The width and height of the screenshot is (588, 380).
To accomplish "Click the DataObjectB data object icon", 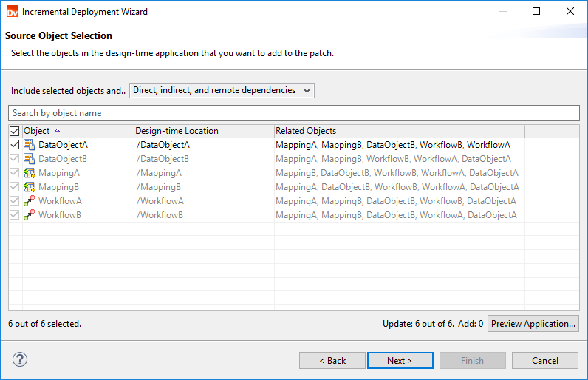I will pos(30,159).
